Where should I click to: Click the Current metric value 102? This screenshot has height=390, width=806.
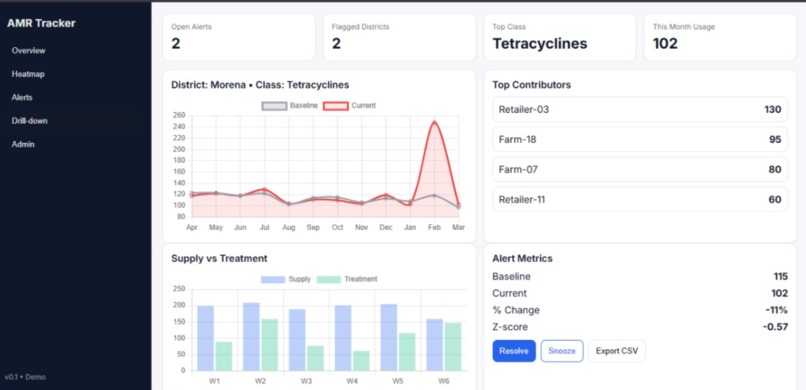pos(779,293)
